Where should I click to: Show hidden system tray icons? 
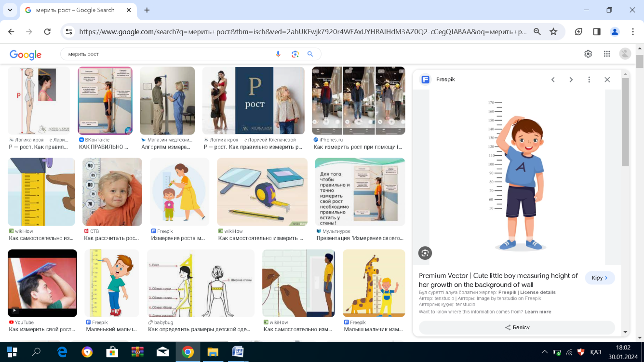point(545,352)
